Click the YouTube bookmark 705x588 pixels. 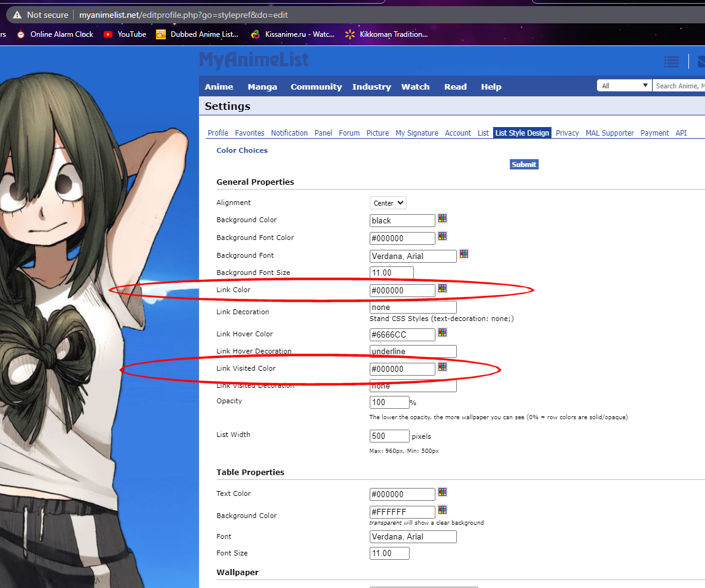coord(125,34)
